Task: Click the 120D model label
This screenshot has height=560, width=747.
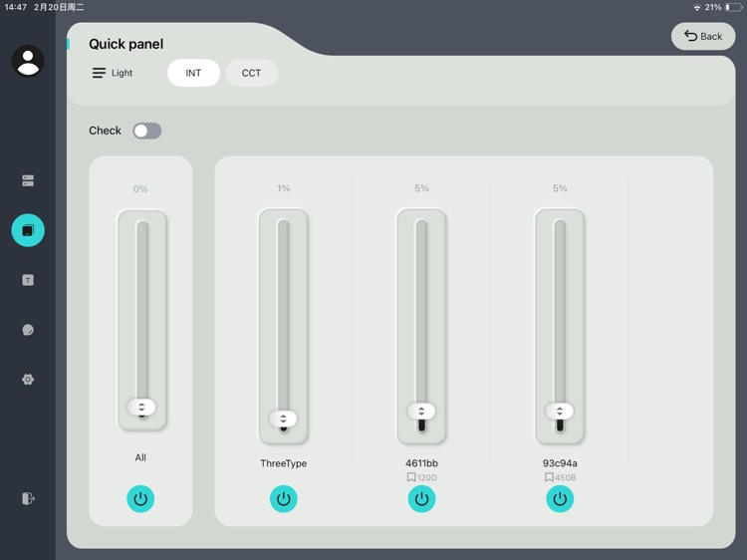Action: point(427,477)
